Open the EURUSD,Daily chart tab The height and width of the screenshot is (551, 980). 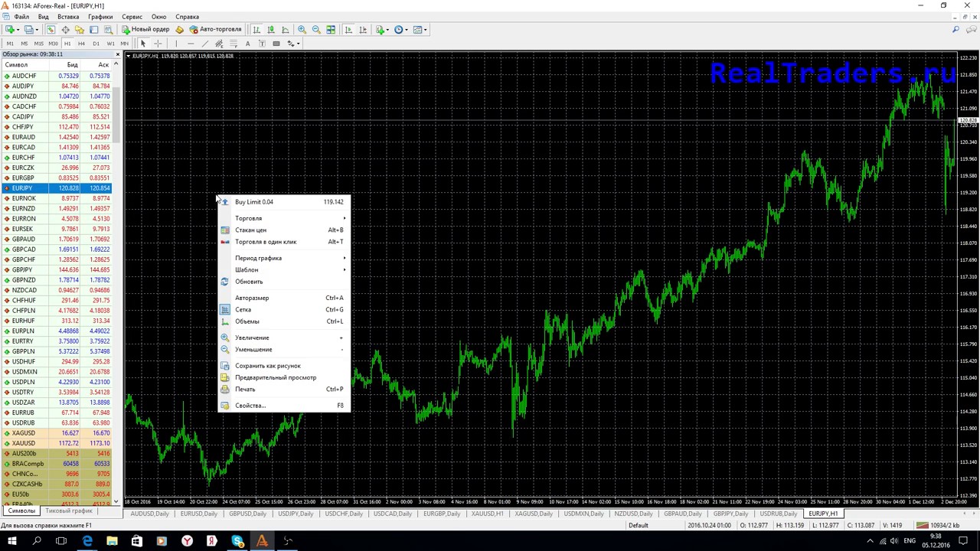click(198, 514)
